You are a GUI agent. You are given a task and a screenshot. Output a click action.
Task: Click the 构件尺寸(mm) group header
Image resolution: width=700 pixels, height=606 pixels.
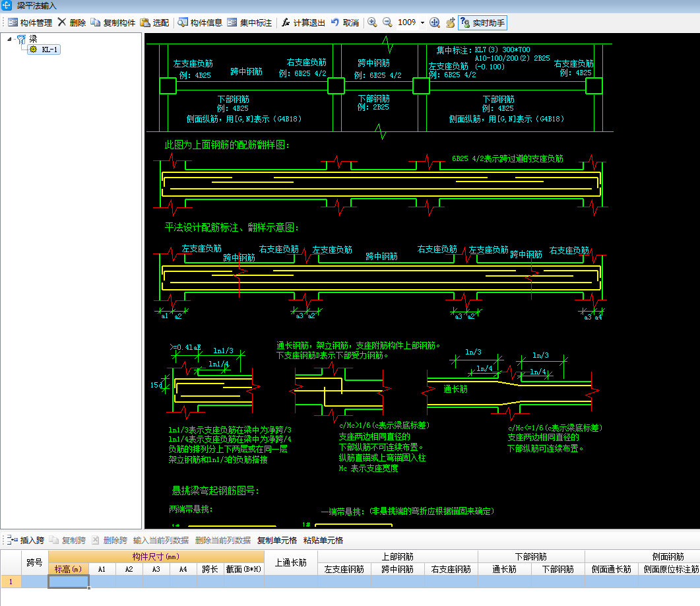(x=156, y=557)
